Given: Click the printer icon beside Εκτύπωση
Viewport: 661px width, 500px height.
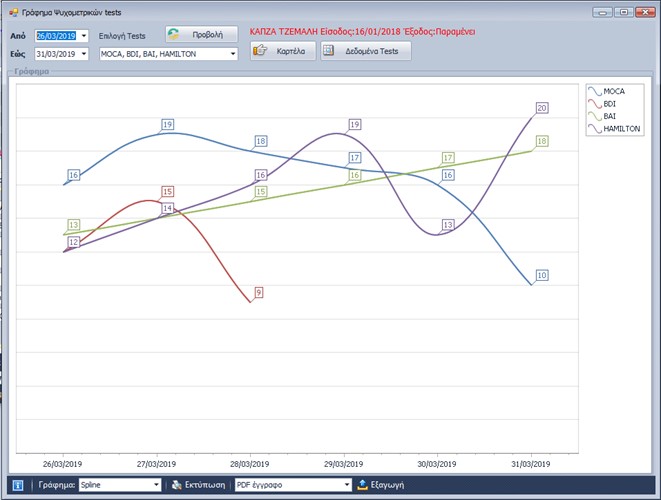Looking at the screenshot, I should [x=177, y=485].
